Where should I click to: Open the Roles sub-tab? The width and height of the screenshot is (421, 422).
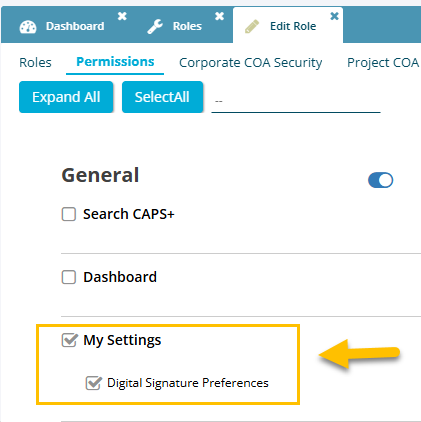(35, 63)
